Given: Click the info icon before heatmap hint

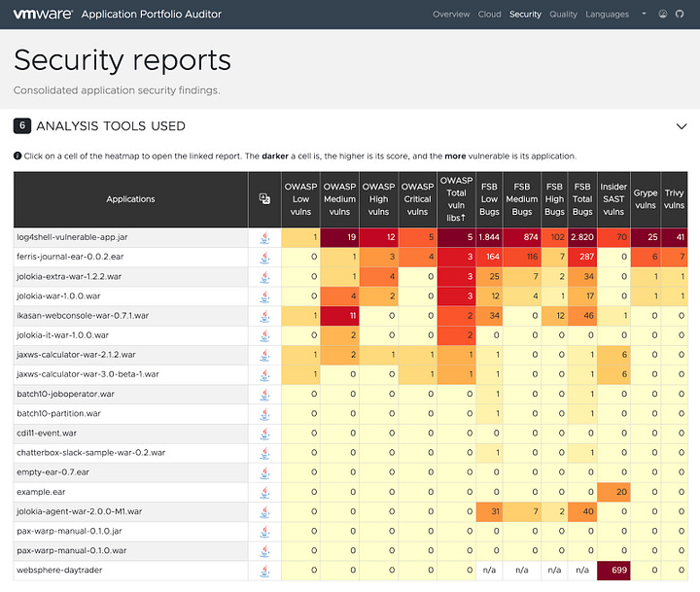Looking at the screenshot, I should click(x=17, y=156).
